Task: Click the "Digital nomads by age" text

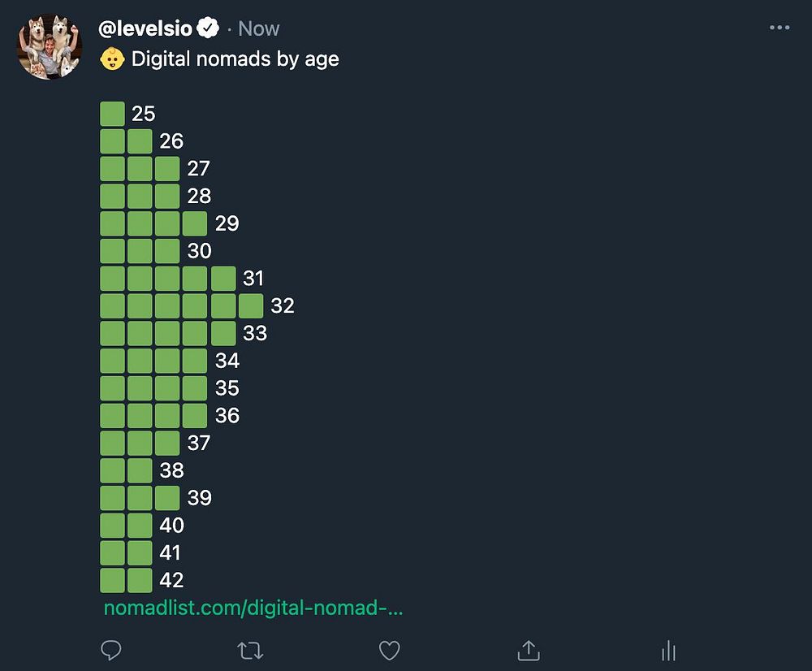Action: [x=235, y=59]
